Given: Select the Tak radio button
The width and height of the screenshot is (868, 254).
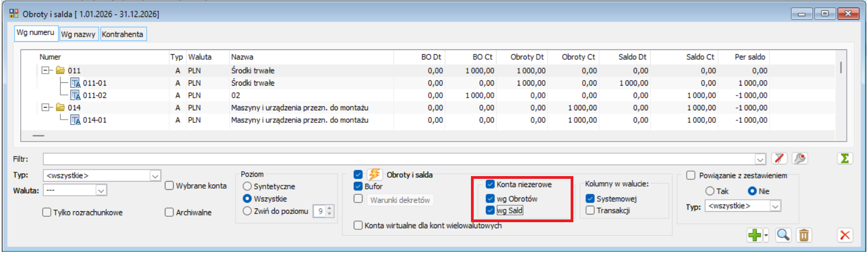Looking at the screenshot, I should pos(710,191).
